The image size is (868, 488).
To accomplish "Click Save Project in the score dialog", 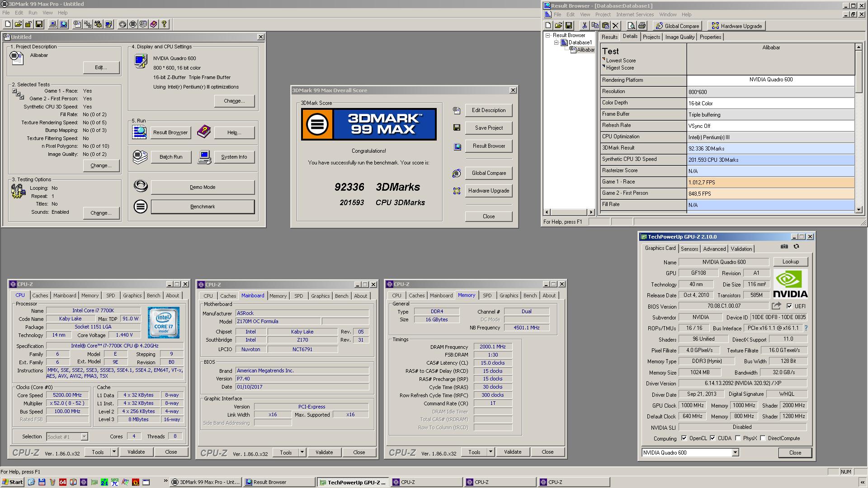I will [489, 128].
